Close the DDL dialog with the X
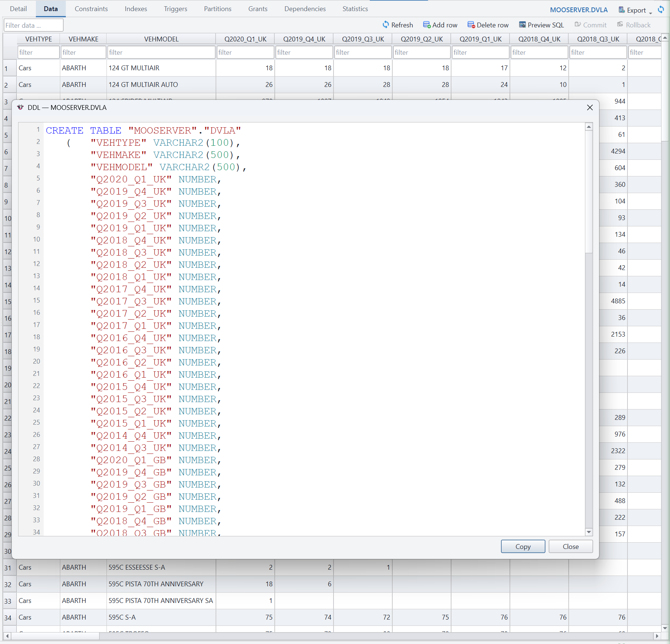The width and height of the screenshot is (670, 644). 590,107
